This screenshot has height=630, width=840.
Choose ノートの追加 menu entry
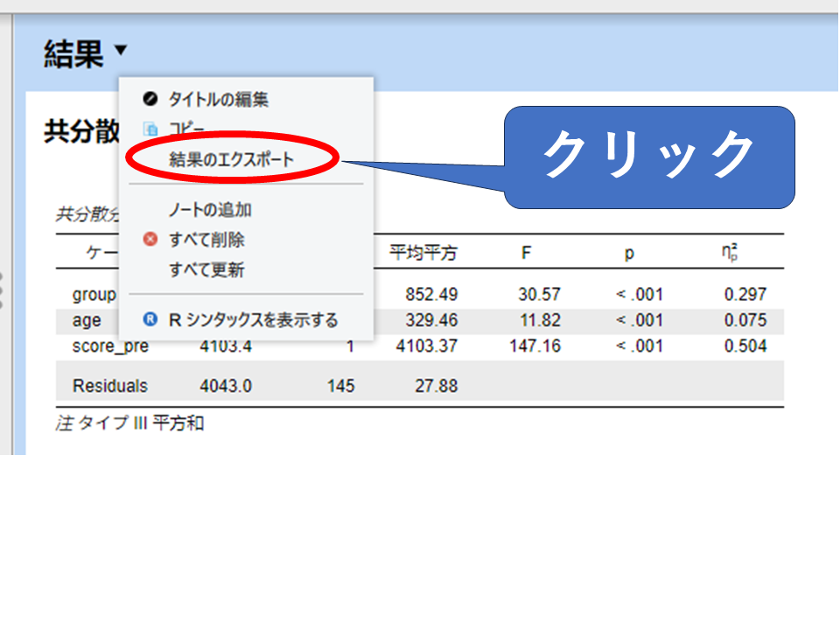tap(210, 210)
